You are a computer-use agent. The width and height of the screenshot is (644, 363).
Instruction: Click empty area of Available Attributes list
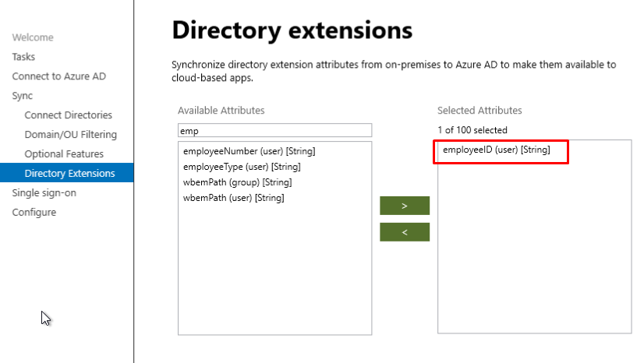tap(274, 273)
